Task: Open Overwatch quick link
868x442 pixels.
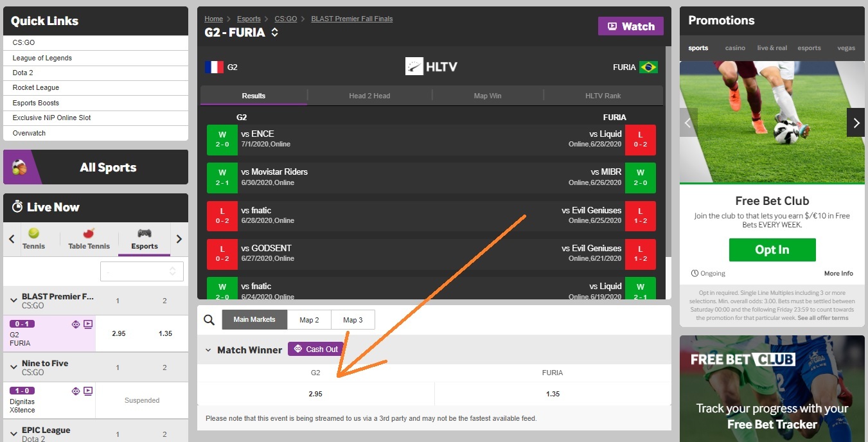Action: (96, 133)
